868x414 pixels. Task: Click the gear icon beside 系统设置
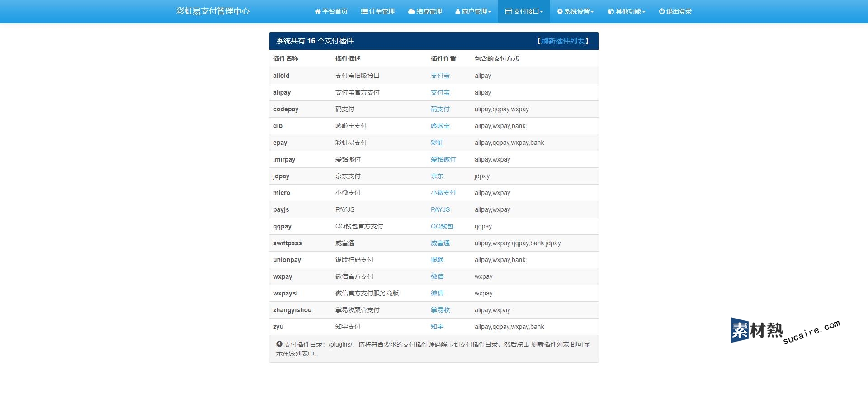[x=560, y=11]
